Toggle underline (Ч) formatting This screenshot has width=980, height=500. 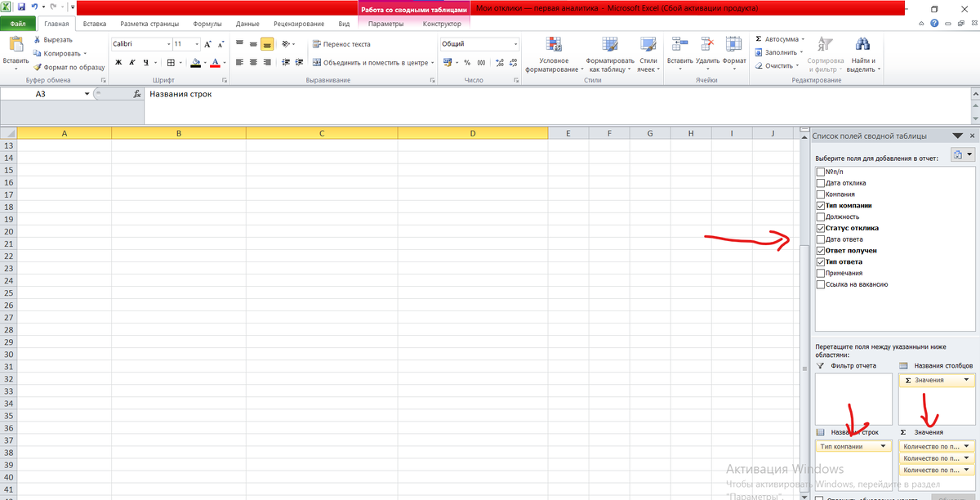pos(145,62)
